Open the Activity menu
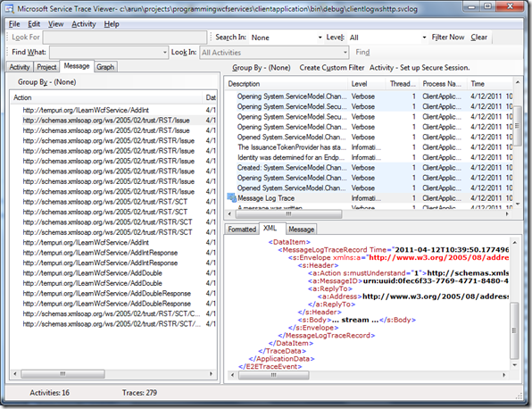532x409 pixels. tap(84, 24)
